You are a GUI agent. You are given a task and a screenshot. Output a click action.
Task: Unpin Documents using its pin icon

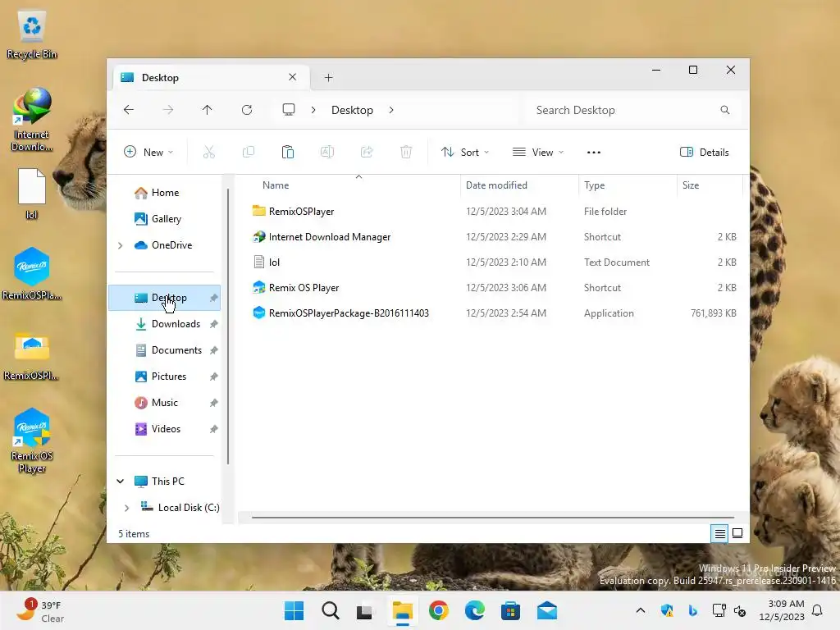[x=214, y=350]
